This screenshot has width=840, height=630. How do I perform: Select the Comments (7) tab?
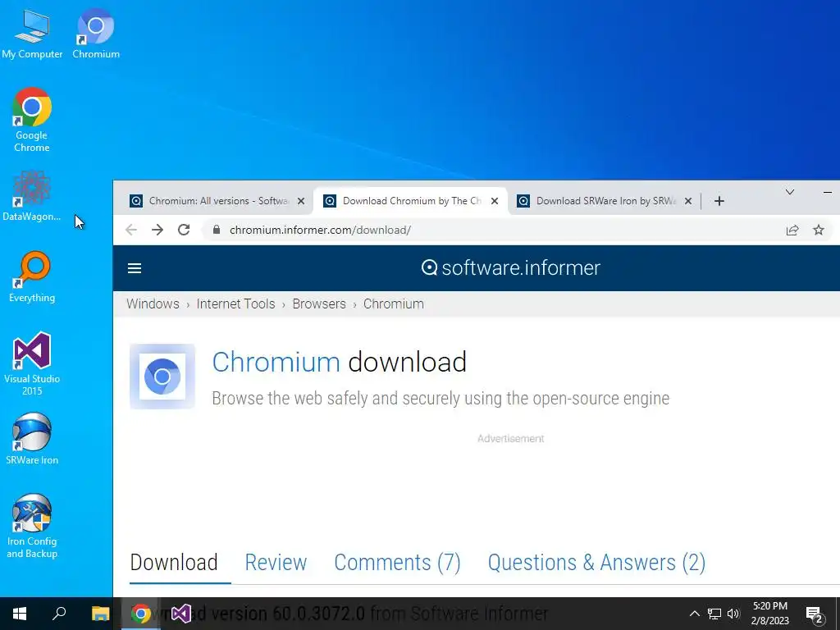click(397, 563)
